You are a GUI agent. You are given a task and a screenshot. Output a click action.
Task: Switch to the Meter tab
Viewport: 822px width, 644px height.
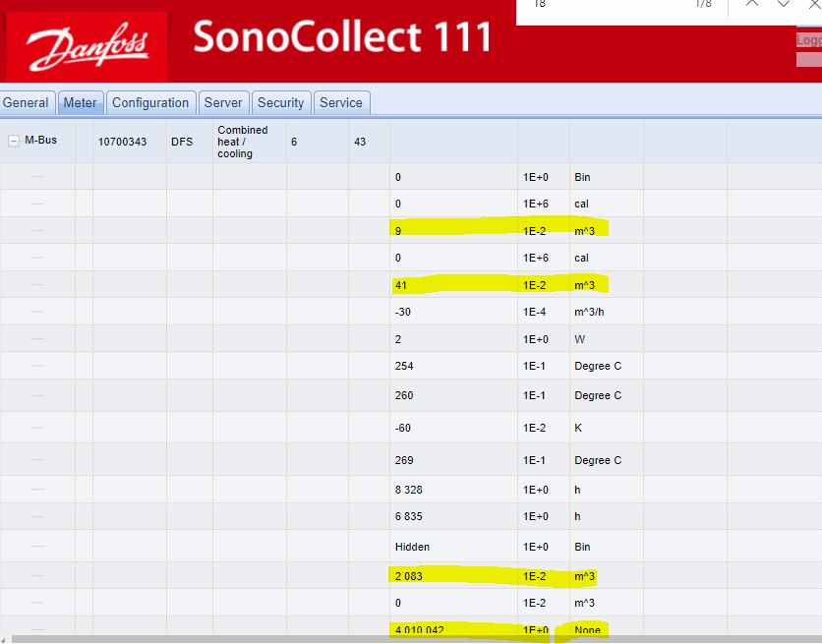[80, 102]
